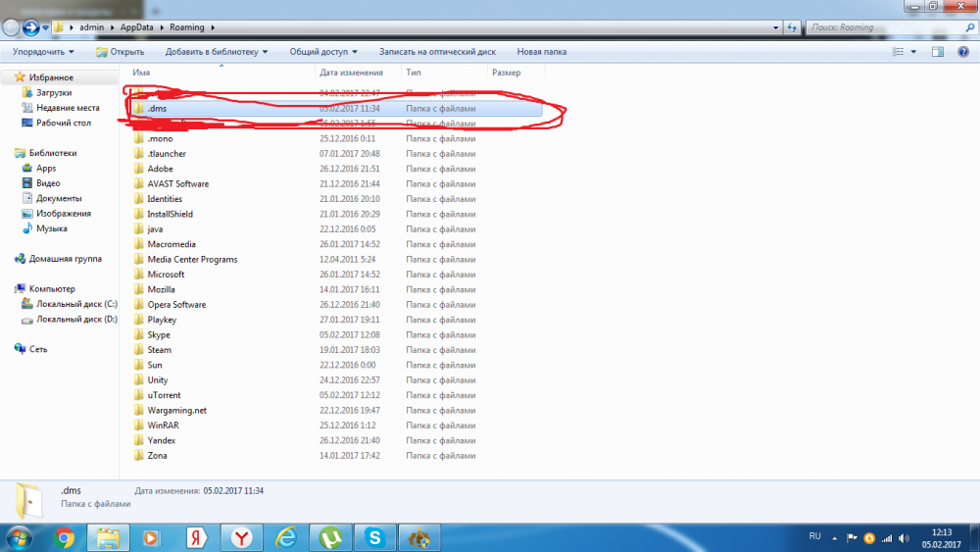Select the Adobe folder icon
Image resolution: width=980 pixels, height=552 pixels.
(x=139, y=169)
